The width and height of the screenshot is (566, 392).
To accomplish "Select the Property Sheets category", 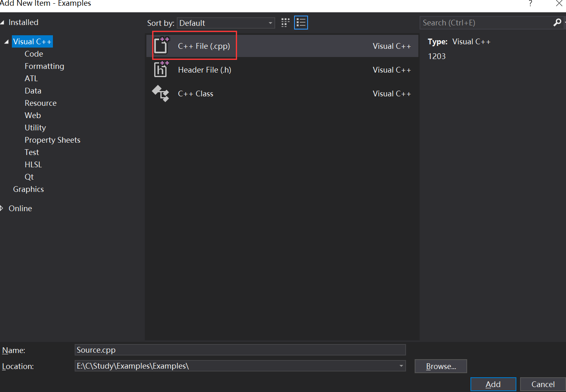I will pyautogui.click(x=52, y=140).
